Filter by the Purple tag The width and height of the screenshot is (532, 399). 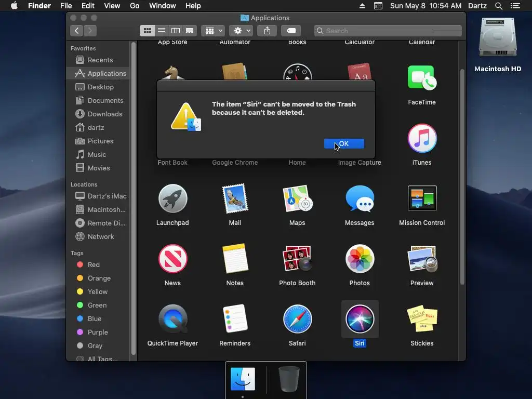coord(98,332)
